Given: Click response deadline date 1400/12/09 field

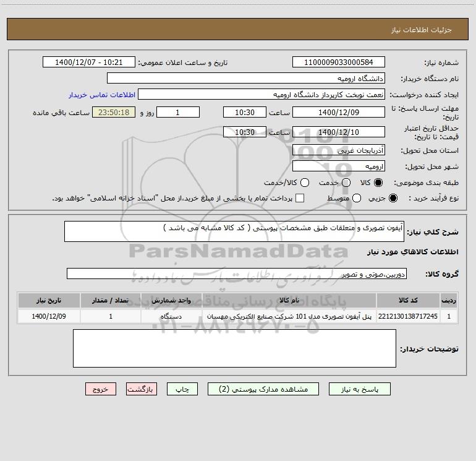Looking at the screenshot, I should pos(339,112).
